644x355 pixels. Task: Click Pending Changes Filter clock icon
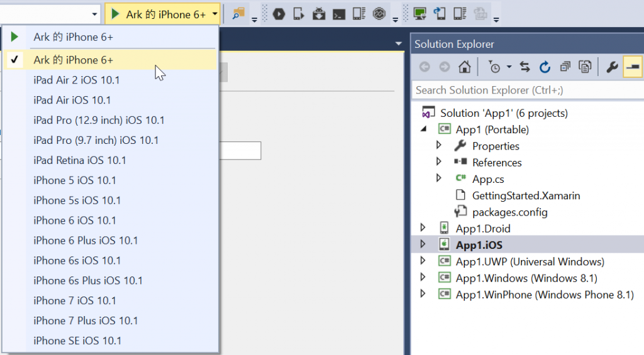point(494,67)
